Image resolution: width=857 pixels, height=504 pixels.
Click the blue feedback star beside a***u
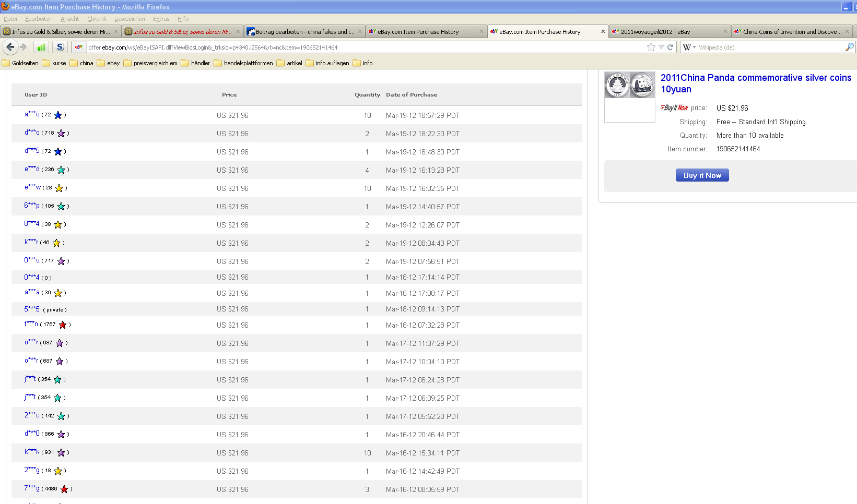click(58, 115)
